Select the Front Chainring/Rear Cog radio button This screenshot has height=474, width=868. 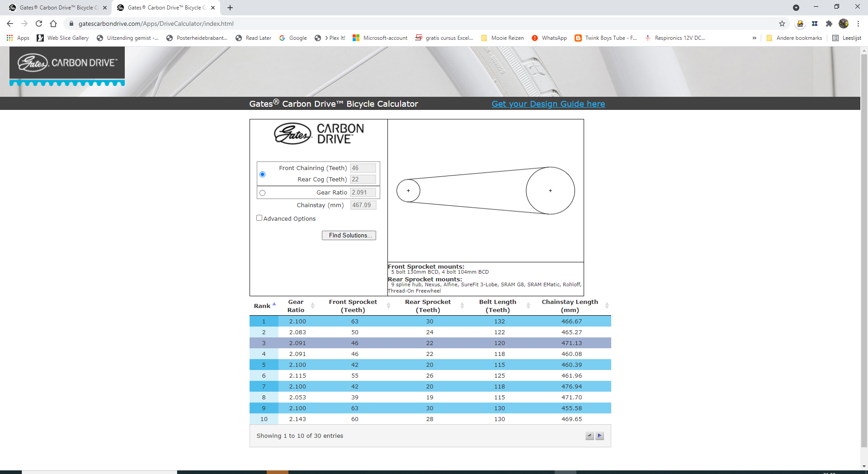[262, 174]
